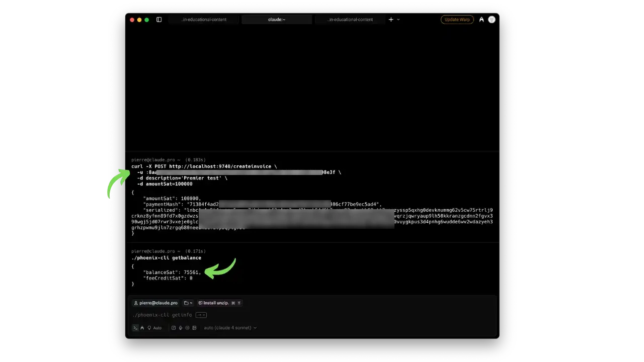Screen dimensions: 644x362
Task: Open the auto (claude 4 sonnet) model dropdown
Action: coord(230,327)
